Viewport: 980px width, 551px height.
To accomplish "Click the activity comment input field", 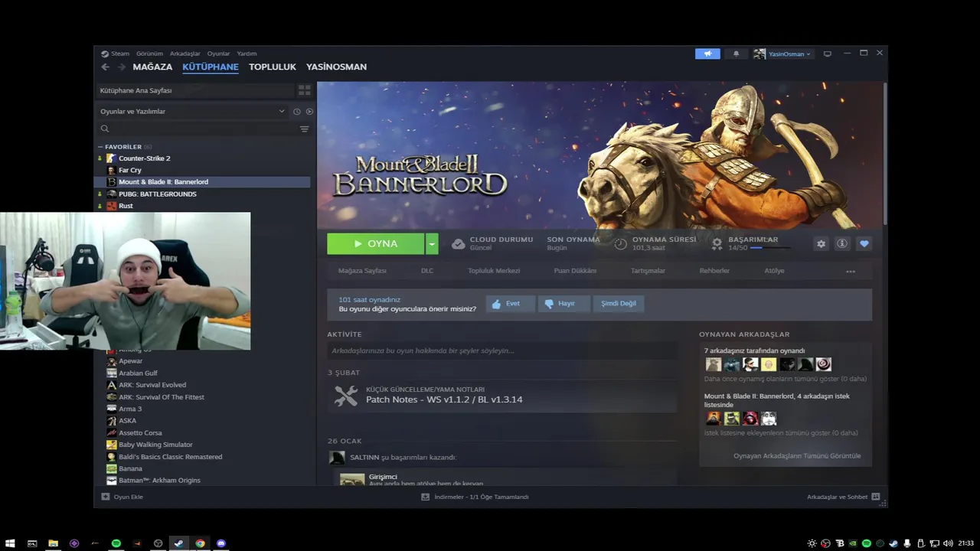I will tap(502, 350).
